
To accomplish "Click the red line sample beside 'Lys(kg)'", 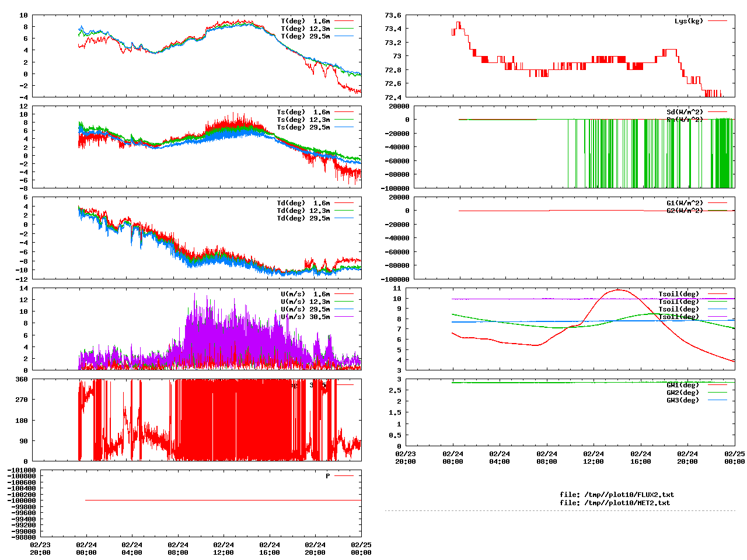I will coord(717,21).
